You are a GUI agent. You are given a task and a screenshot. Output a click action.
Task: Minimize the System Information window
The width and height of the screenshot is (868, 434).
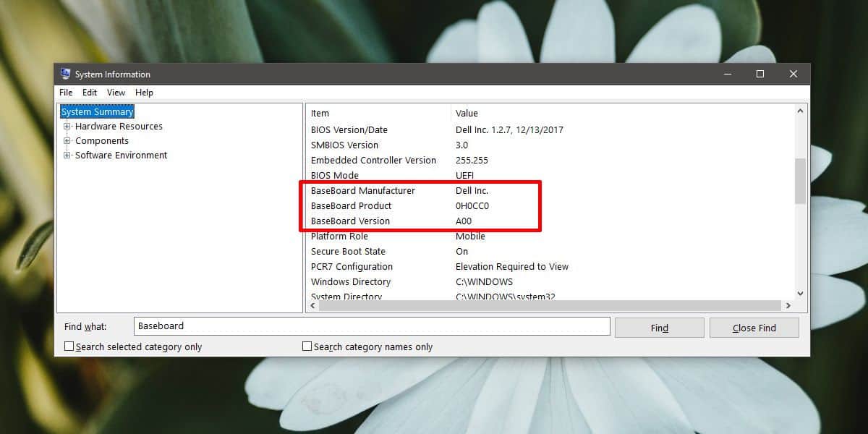(727, 74)
